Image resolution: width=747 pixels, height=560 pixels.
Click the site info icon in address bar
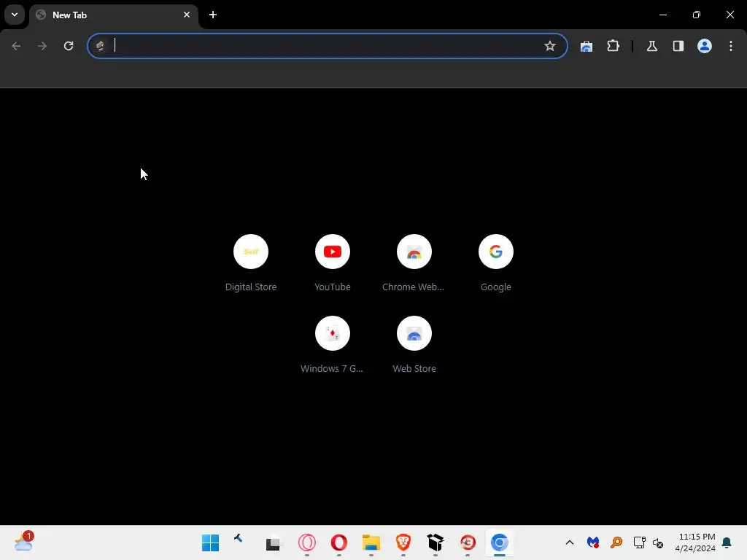coord(100,46)
